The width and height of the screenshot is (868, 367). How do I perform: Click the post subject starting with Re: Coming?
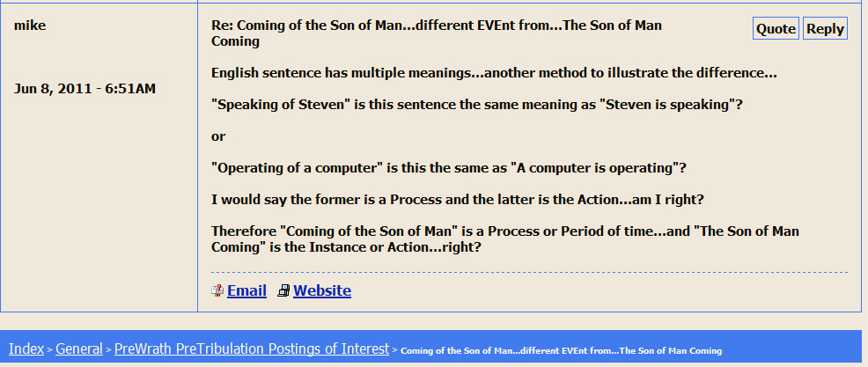[x=437, y=33]
